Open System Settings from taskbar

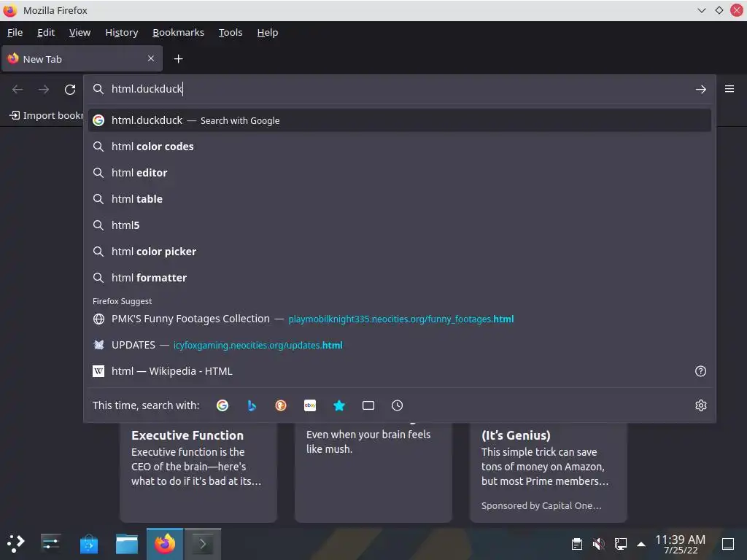pos(50,543)
